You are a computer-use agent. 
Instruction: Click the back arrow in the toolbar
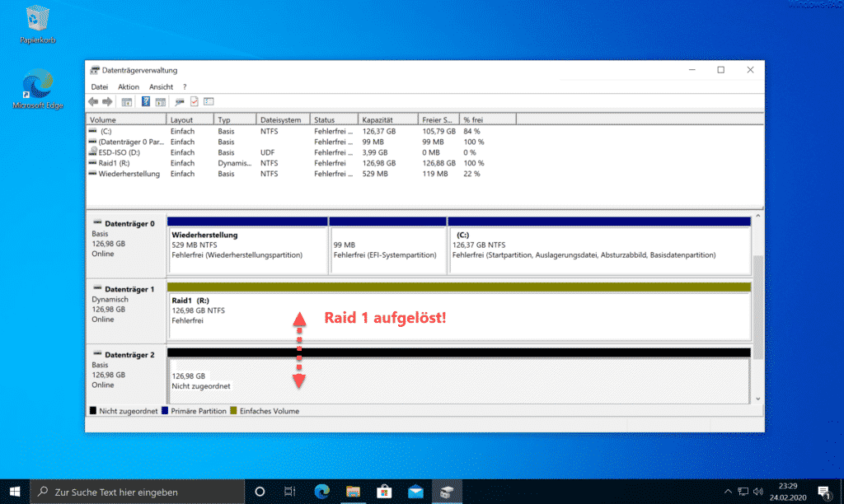coord(93,101)
